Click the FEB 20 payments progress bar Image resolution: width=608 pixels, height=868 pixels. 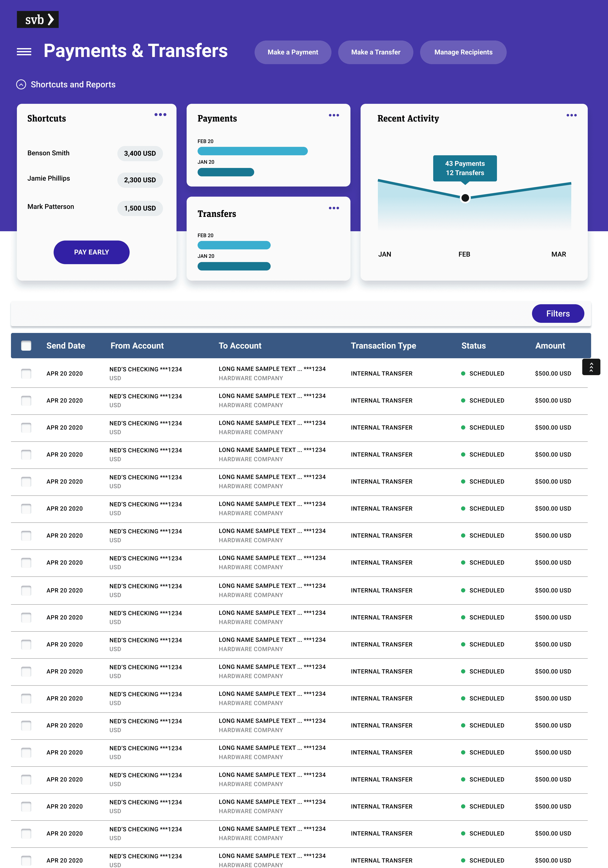[x=252, y=151]
